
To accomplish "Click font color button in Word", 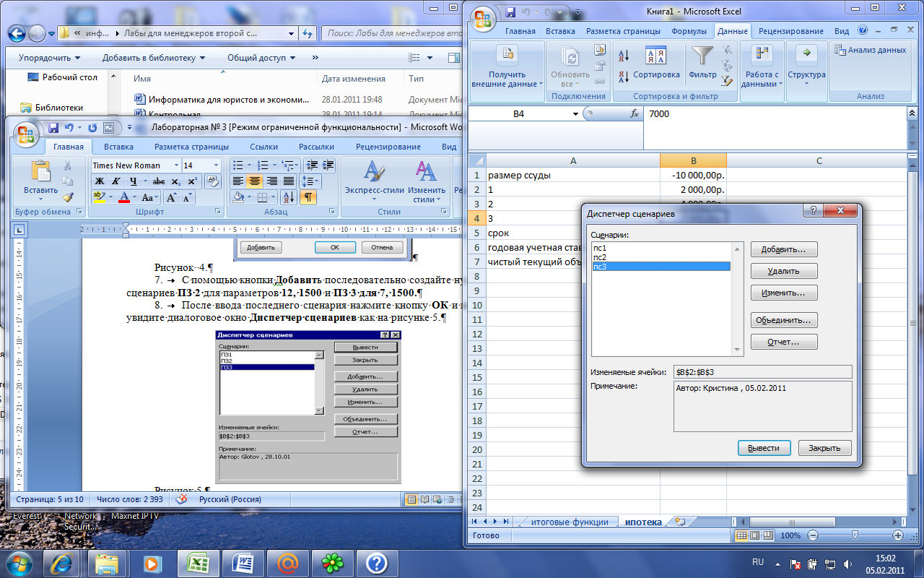I will (123, 197).
